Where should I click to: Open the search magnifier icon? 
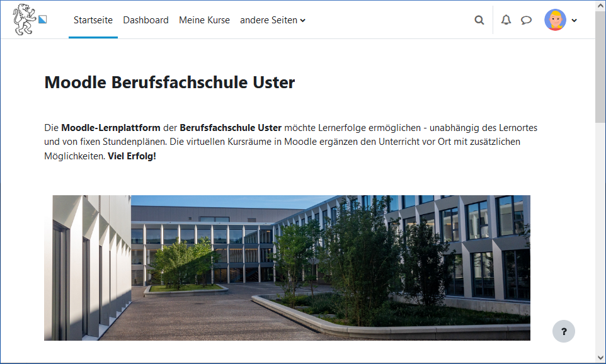(479, 20)
